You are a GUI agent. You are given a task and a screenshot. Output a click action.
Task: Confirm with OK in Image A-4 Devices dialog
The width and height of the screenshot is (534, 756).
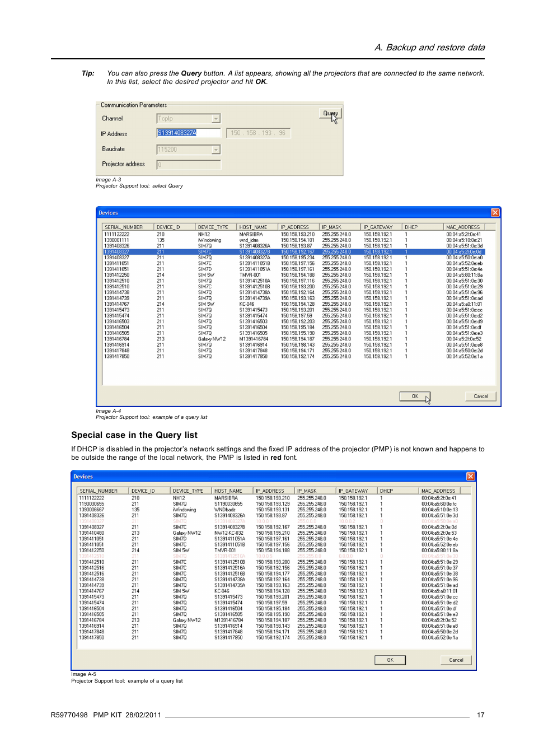click(x=415, y=396)
